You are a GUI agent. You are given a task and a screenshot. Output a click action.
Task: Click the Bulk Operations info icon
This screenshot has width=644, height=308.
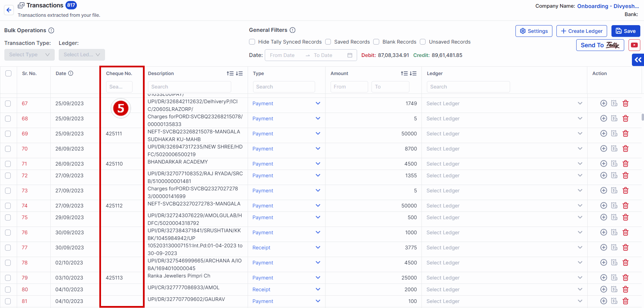[x=51, y=30]
